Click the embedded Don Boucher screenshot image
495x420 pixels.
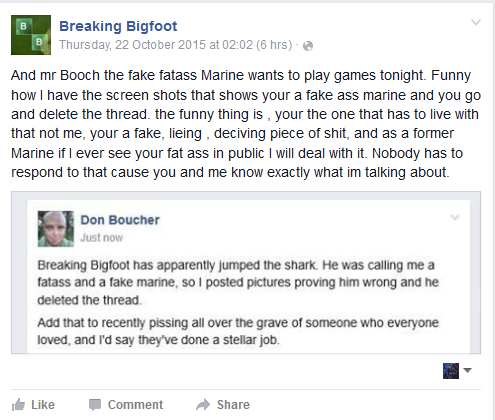click(x=246, y=272)
